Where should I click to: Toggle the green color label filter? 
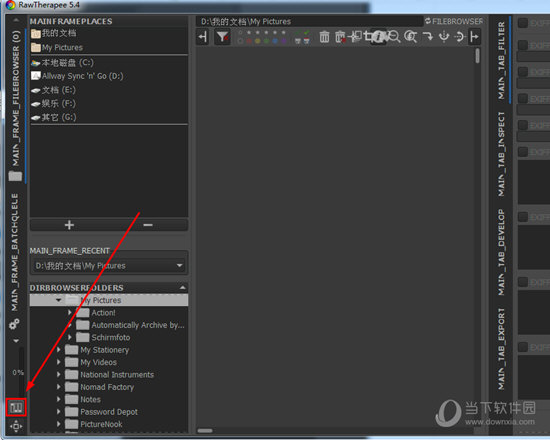266,41
